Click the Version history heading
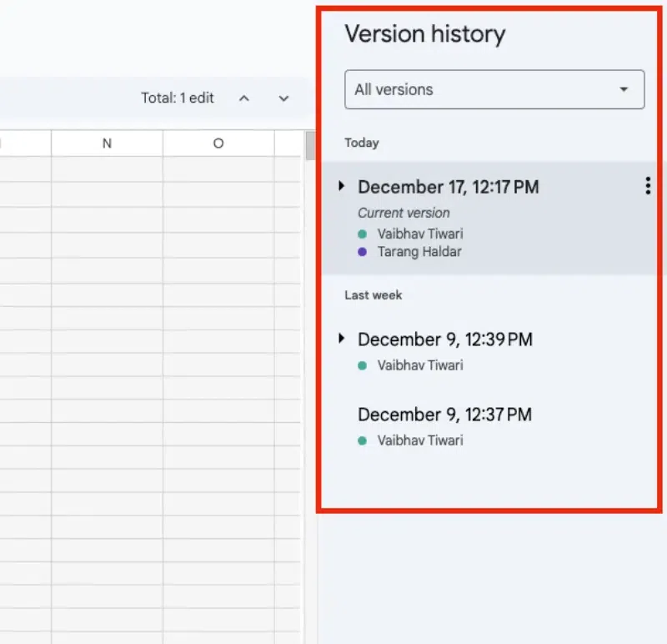Image resolution: width=667 pixels, height=644 pixels. click(x=425, y=34)
